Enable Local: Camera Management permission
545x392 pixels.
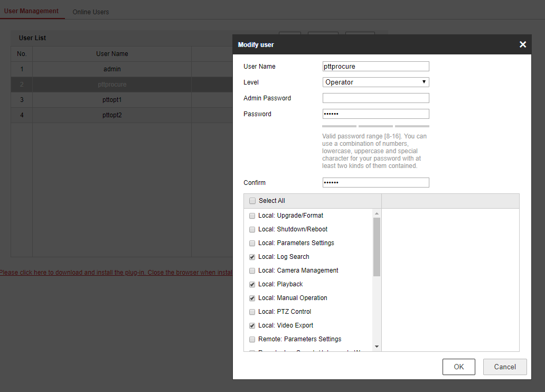pyautogui.click(x=252, y=270)
